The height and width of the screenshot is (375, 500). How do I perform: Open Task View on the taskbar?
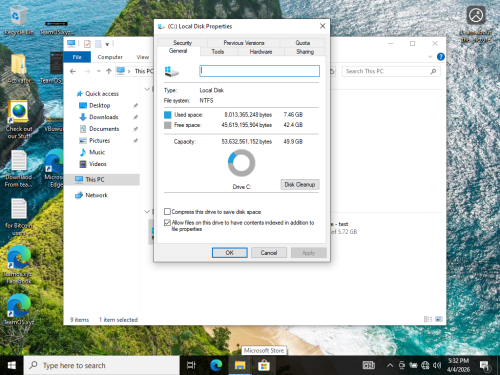point(191,366)
